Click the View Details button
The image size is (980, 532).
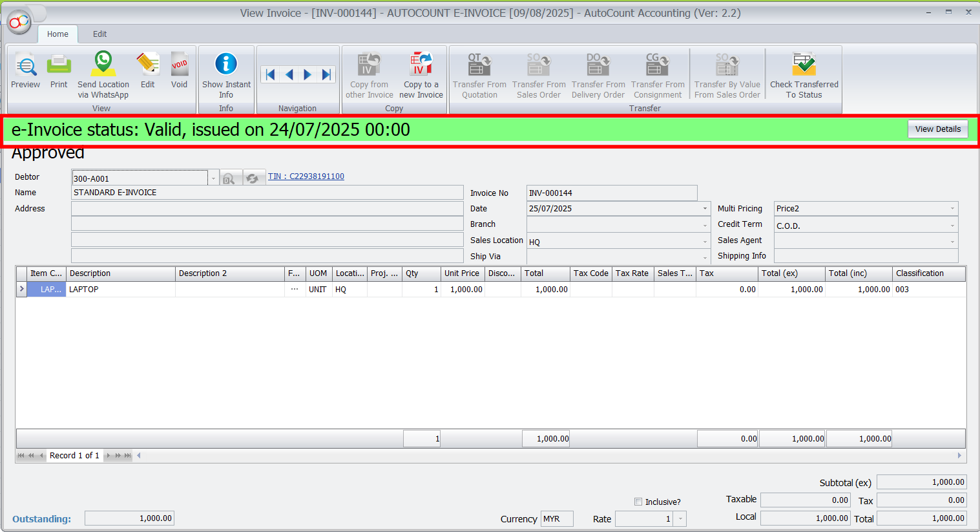click(937, 129)
